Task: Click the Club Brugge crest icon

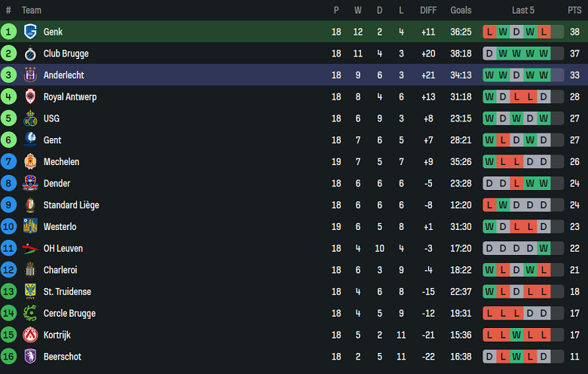Action: pos(30,54)
